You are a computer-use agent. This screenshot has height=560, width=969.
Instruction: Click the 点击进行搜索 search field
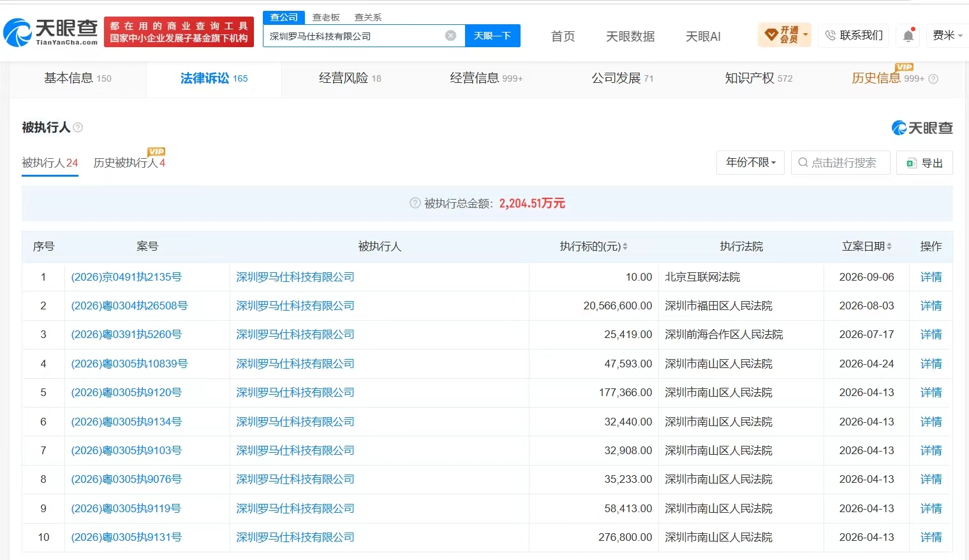(841, 163)
